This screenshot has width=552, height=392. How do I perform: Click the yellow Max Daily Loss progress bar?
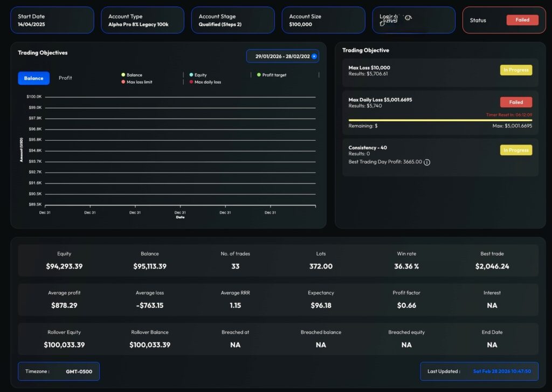pos(440,118)
